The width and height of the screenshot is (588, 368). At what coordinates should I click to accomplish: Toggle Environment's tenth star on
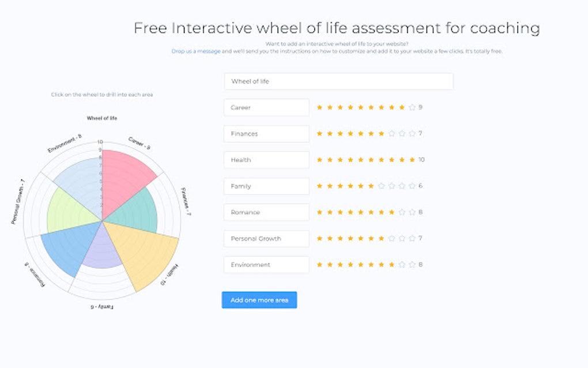(412, 264)
